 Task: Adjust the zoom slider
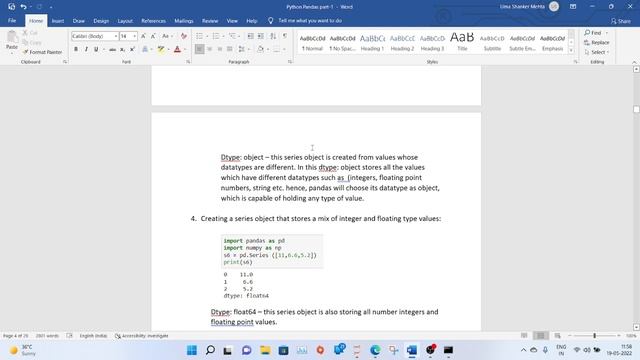tap(594, 336)
